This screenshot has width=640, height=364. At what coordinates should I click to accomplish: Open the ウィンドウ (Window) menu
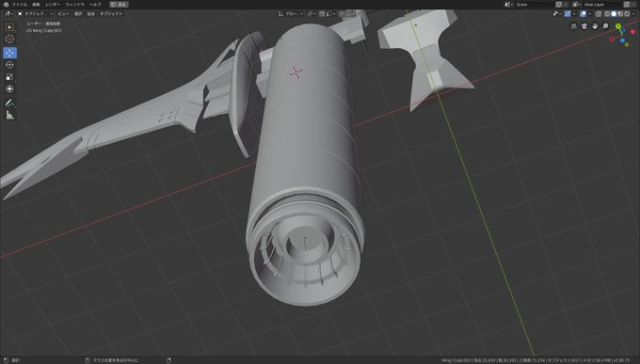pyautogui.click(x=74, y=5)
